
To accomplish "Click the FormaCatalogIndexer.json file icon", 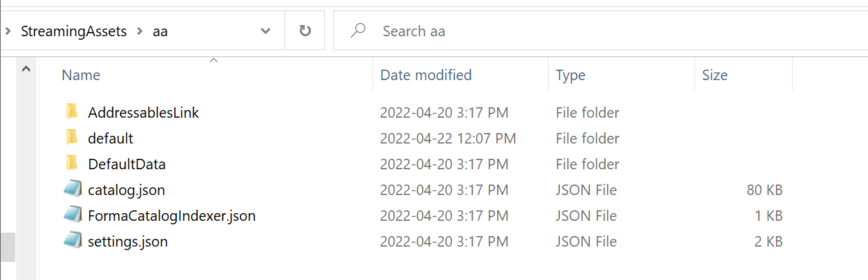I will pos(73,215).
